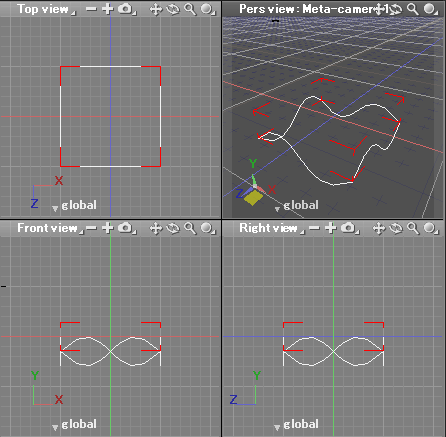
Task: Click the camera icon in Front view header
Action: (x=126, y=228)
